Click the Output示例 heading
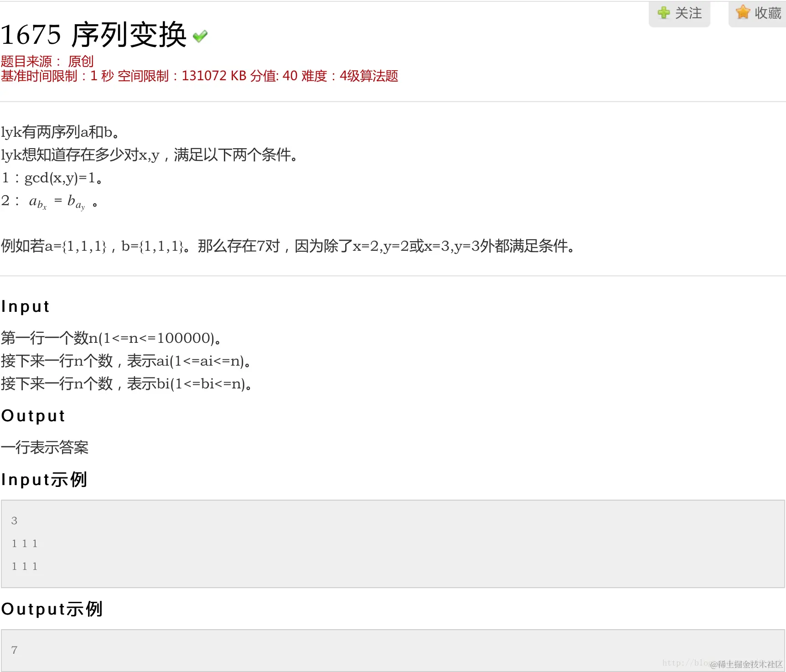 tap(52, 609)
